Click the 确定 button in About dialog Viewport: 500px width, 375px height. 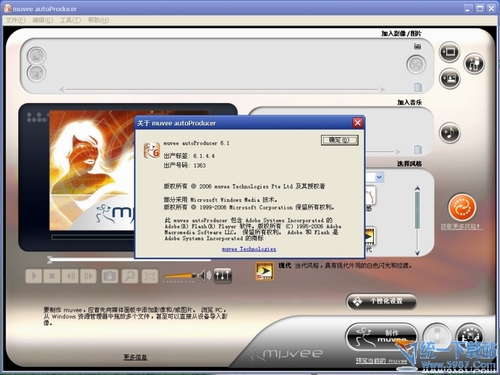[339, 140]
